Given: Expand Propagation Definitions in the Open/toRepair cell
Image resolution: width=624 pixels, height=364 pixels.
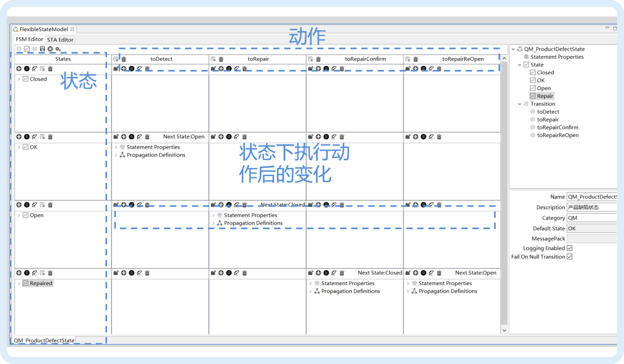Looking at the screenshot, I should click(x=213, y=223).
